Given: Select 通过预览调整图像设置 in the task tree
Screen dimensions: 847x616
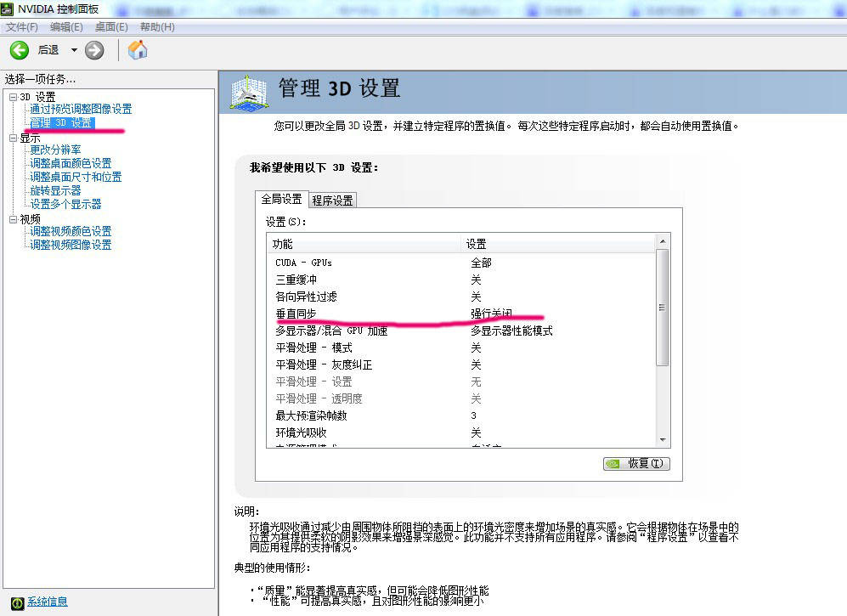Looking at the screenshot, I should (81, 109).
